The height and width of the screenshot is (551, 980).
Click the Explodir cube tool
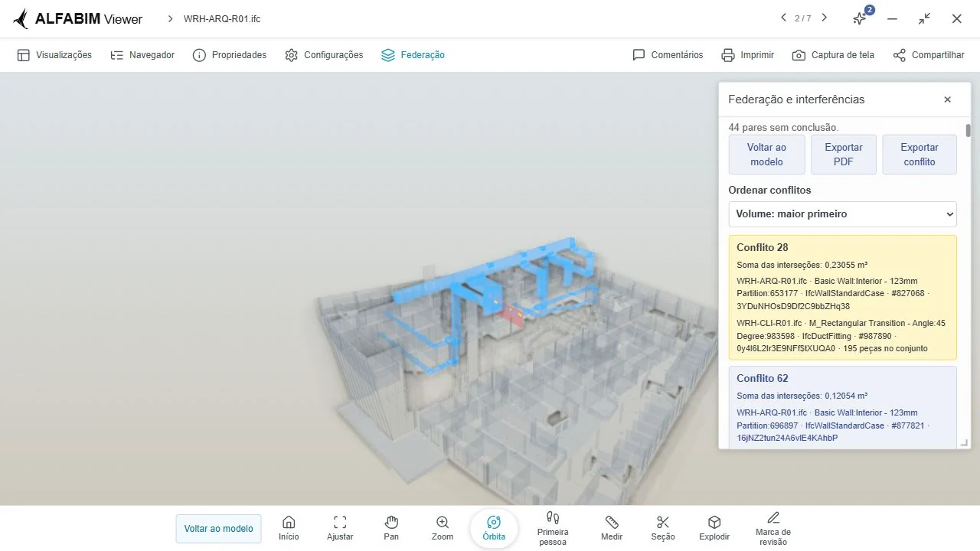click(x=714, y=528)
